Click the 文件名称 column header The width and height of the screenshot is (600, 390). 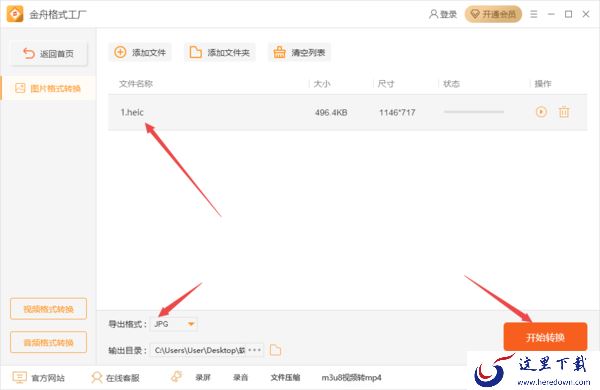coord(136,83)
